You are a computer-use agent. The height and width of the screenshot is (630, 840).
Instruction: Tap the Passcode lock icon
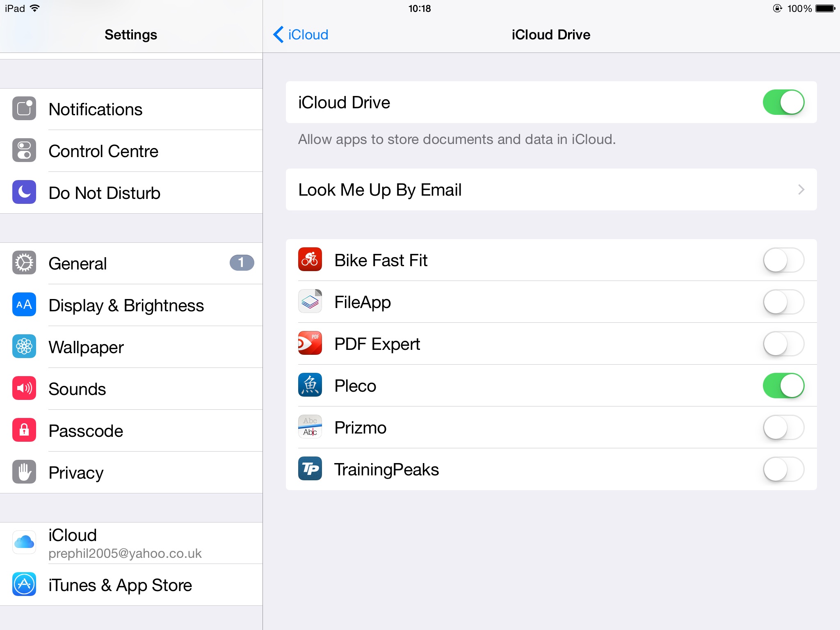click(24, 430)
